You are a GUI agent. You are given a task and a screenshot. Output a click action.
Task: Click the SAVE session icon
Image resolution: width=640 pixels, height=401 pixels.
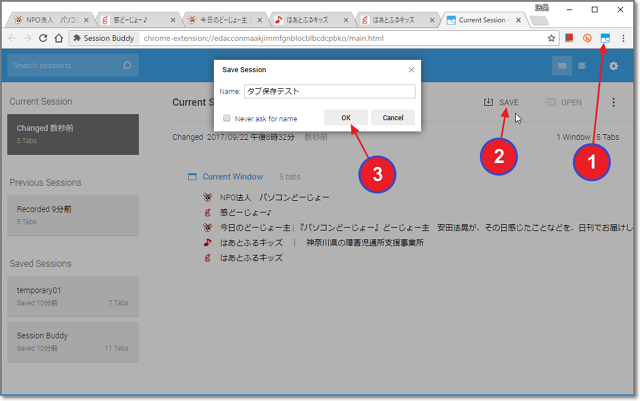tap(488, 102)
